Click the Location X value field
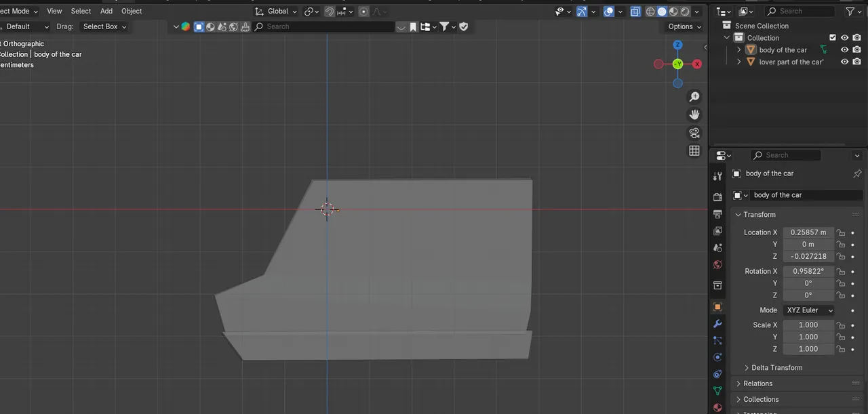This screenshot has height=414, width=868. point(808,232)
